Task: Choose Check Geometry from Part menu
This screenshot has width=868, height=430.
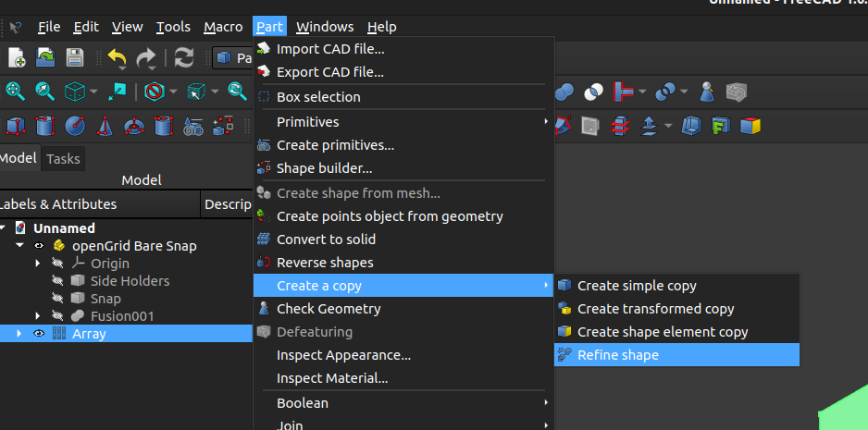Action: click(x=329, y=309)
